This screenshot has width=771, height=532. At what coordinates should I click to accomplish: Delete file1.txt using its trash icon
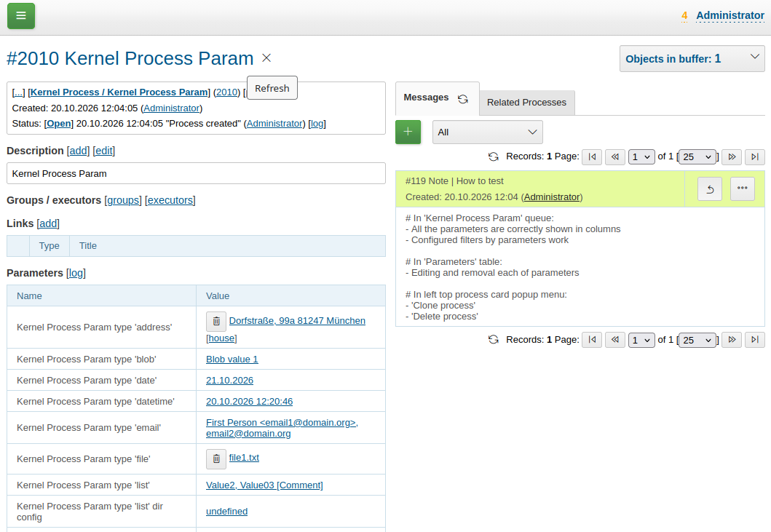pyautogui.click(x=216, y=458)
